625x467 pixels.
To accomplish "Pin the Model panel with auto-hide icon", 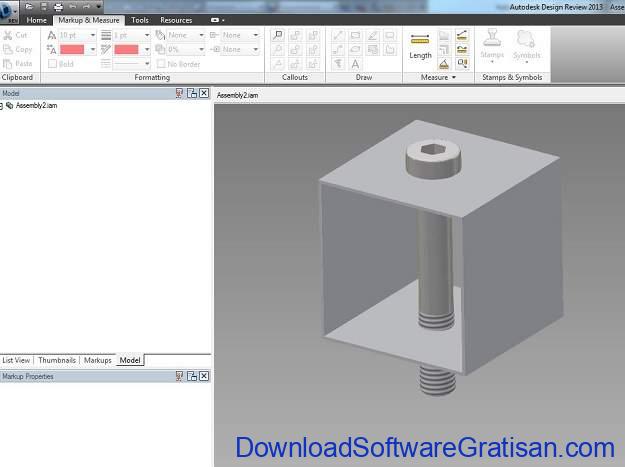I will click(179, 93).
